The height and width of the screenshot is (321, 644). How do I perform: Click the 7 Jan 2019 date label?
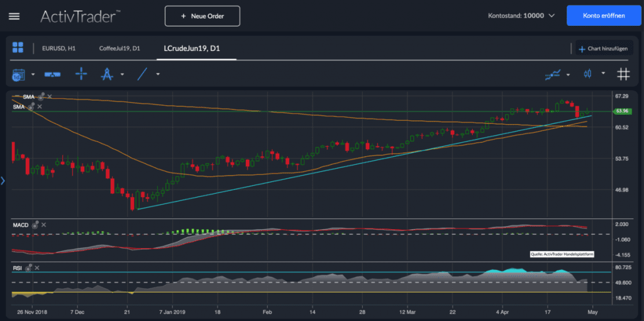point(172,311)
